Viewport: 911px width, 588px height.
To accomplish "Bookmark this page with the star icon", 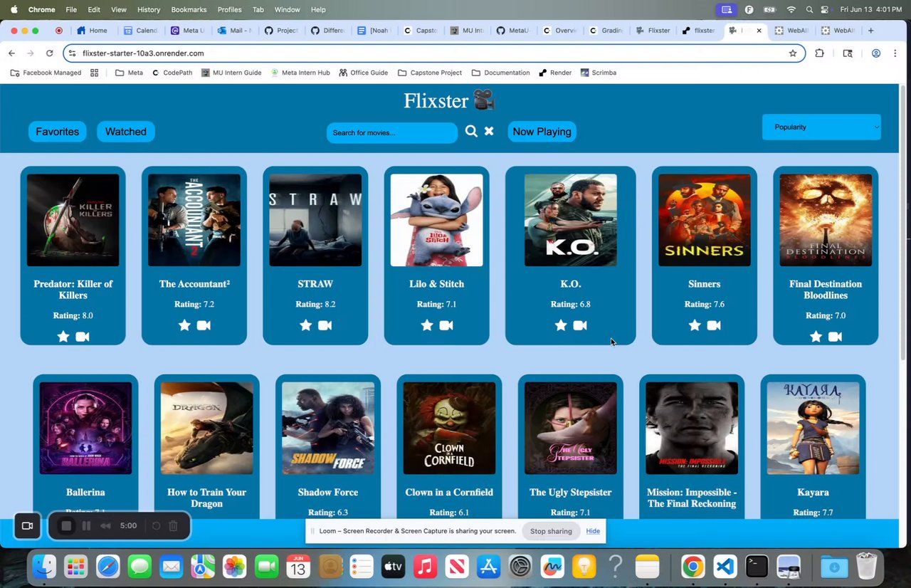I will coord(792,53).
